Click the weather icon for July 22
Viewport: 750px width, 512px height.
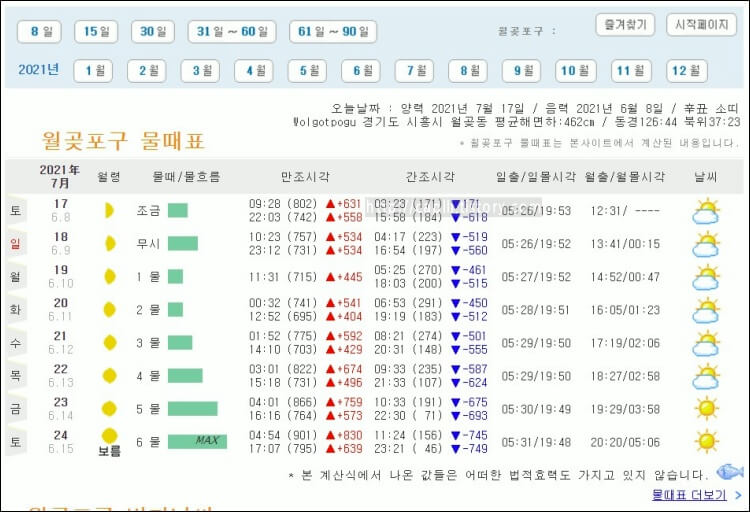click(706, 377)
